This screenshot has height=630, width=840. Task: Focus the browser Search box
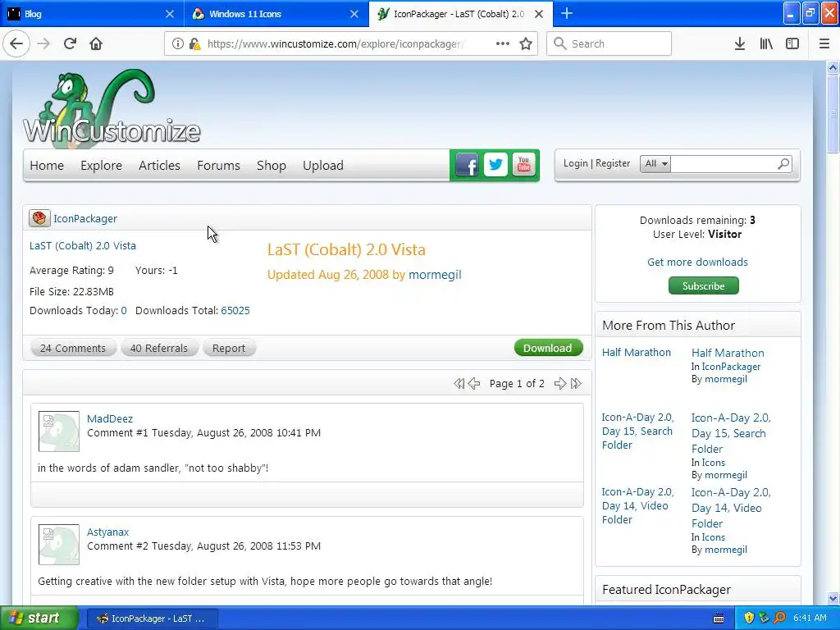609,43
